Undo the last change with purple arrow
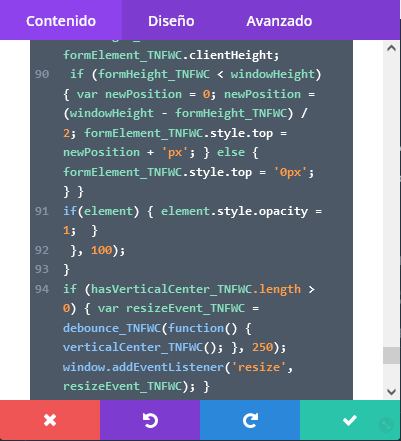This screenshot has width=401, height=441. point(150,420)
